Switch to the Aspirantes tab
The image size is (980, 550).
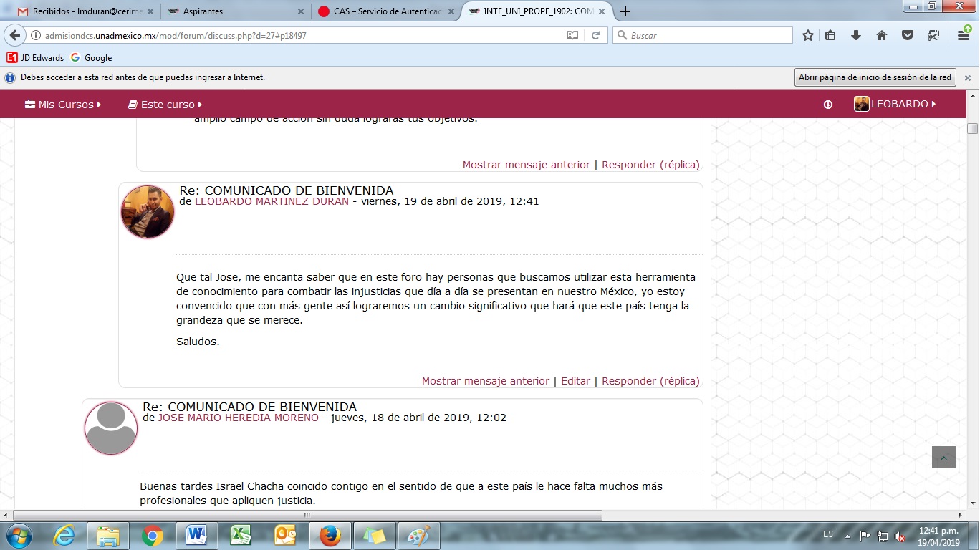click(x=229, y=11)
